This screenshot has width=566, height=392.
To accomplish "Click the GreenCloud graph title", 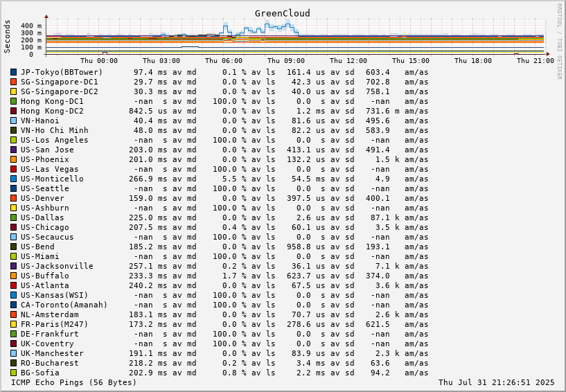I will click(x=282, y=13).
